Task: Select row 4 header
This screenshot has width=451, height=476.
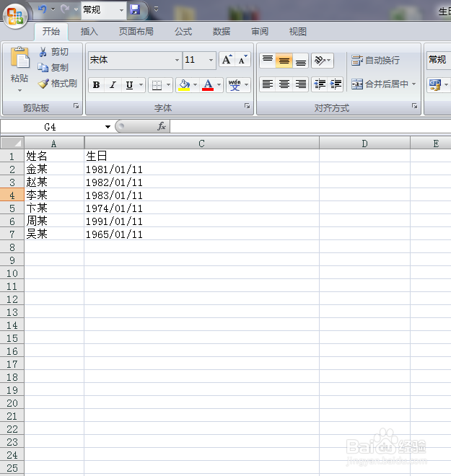Action: [12, 195]
